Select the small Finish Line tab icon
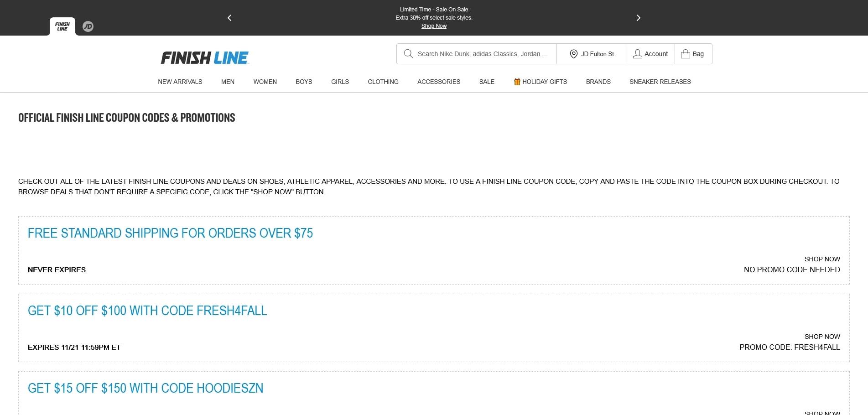Screen dimensions: 868x415 tap(62, 26)
